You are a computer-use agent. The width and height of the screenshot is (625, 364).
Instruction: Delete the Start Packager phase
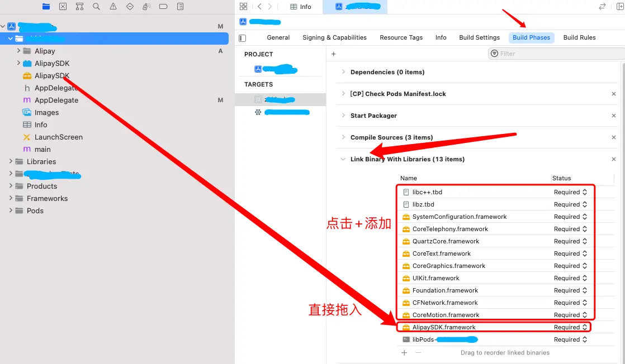point(613,116)
